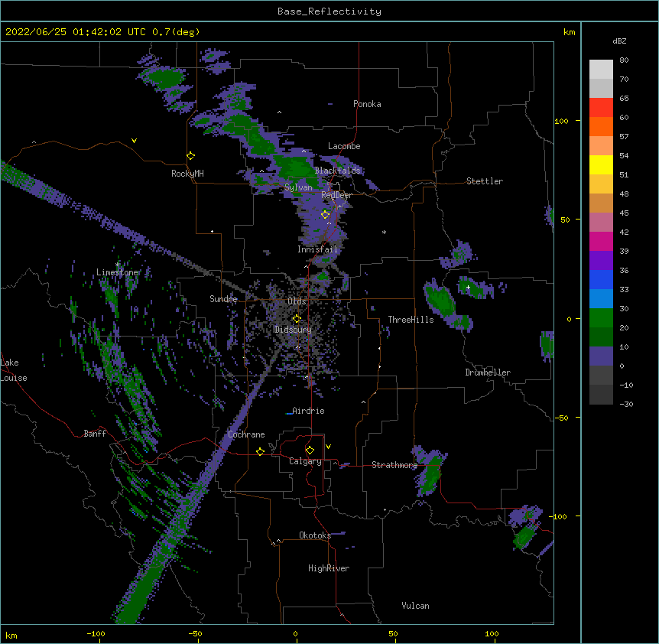Click the dBZ legend heading
Screen dimensions: 659x644
[x=619, y=41]
